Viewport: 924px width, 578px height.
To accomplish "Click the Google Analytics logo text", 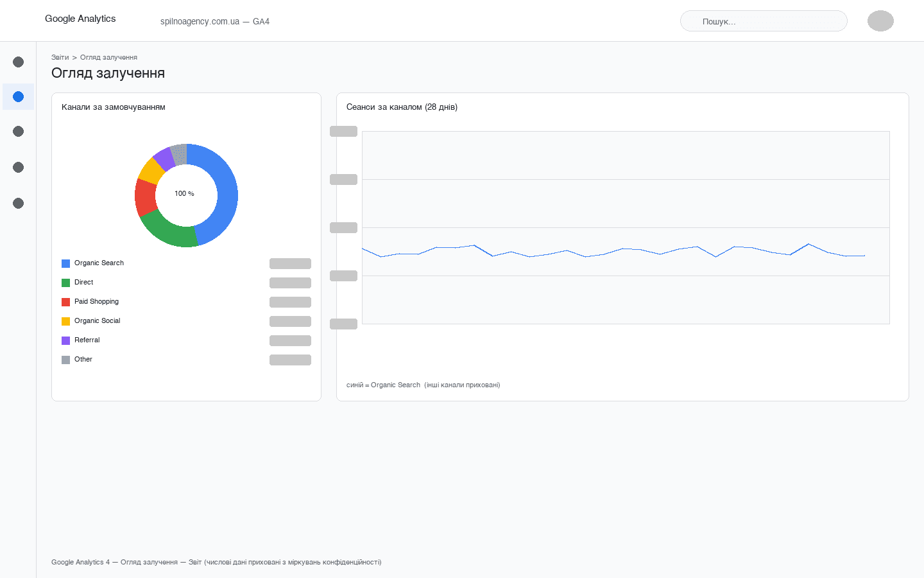I will pos(80,19).
